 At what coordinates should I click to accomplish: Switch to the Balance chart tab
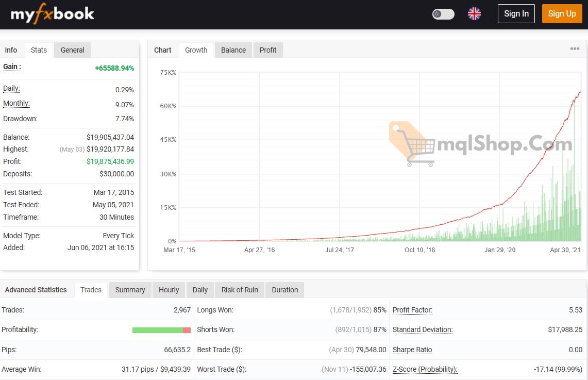tap(233, 49)
